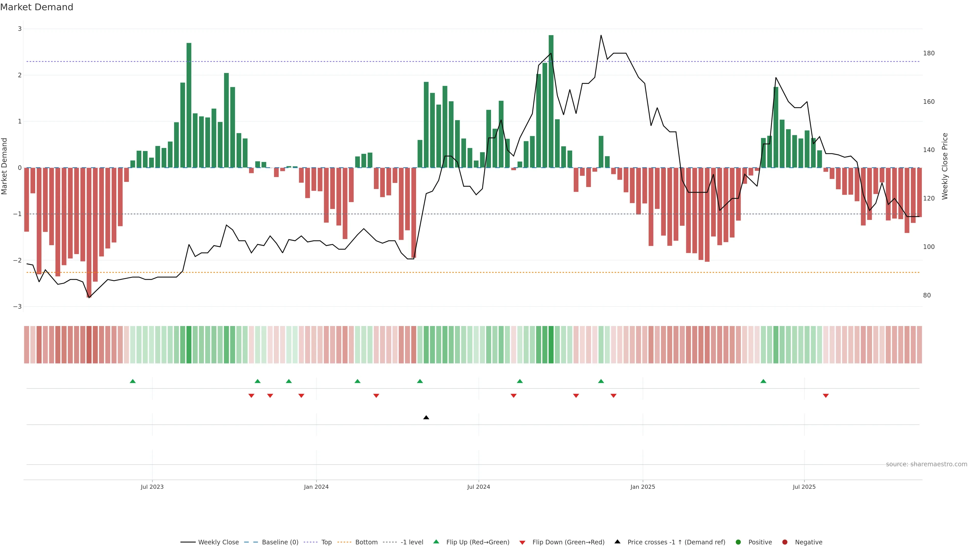Click the first red flip-down triangle marker
This screenshot has height=551, width=980.
coord(251,396)
